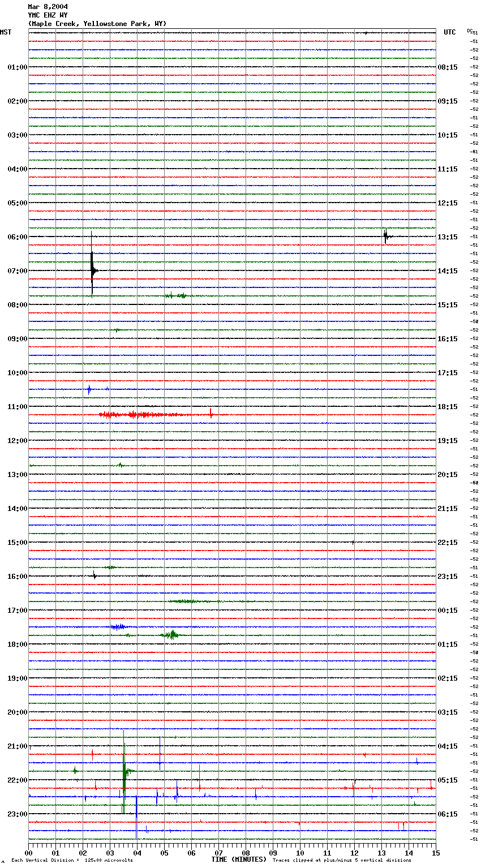Click the '03:15' UTC time label
The width and height of the screenshot is (481, 868).
[448, 712]
